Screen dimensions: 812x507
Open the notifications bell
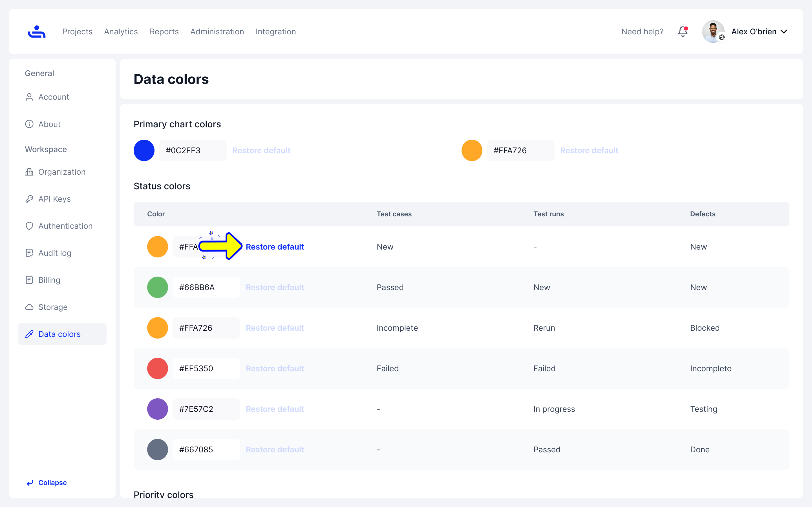(683, 32)
